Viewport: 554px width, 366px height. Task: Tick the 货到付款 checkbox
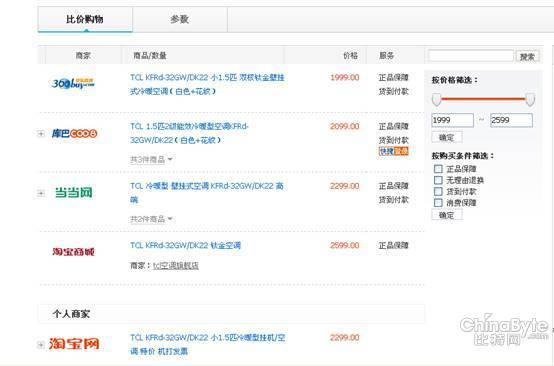tap(438, 191)
